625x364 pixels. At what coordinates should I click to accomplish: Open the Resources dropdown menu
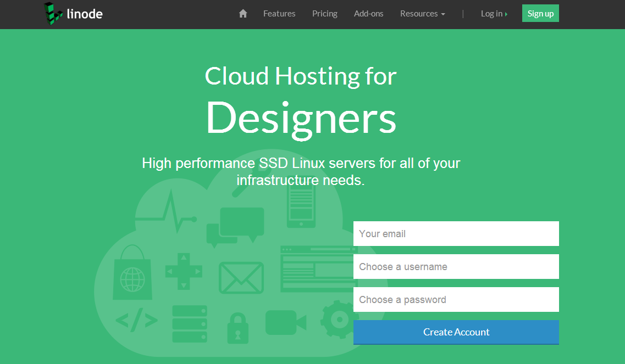pyautogui.click(x=422, y=13)
